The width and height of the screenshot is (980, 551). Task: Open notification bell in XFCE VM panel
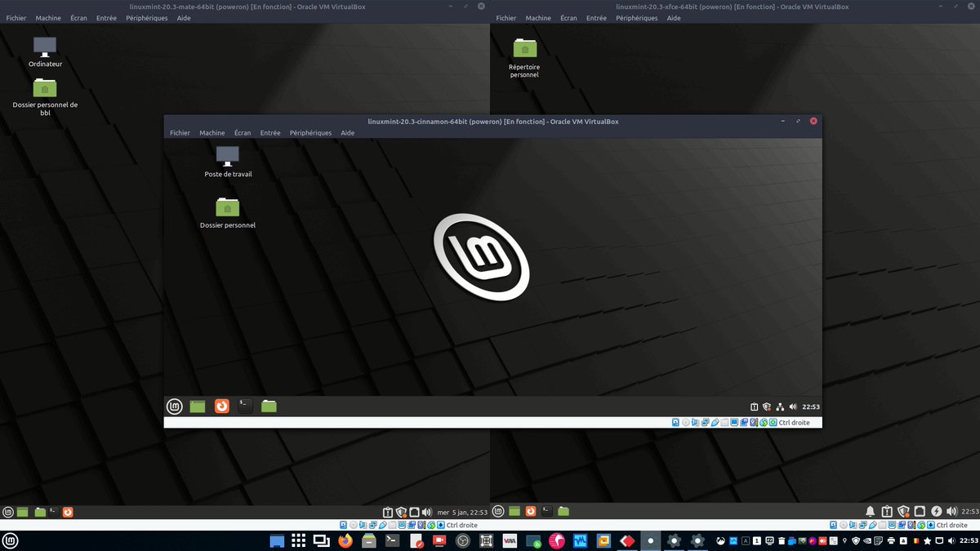(871, 512)
